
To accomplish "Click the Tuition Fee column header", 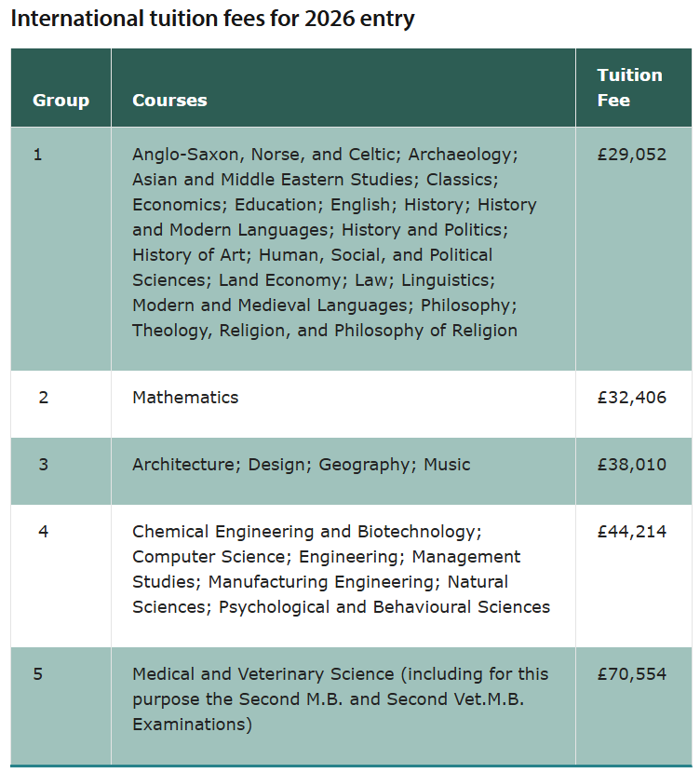I will 629,88.
